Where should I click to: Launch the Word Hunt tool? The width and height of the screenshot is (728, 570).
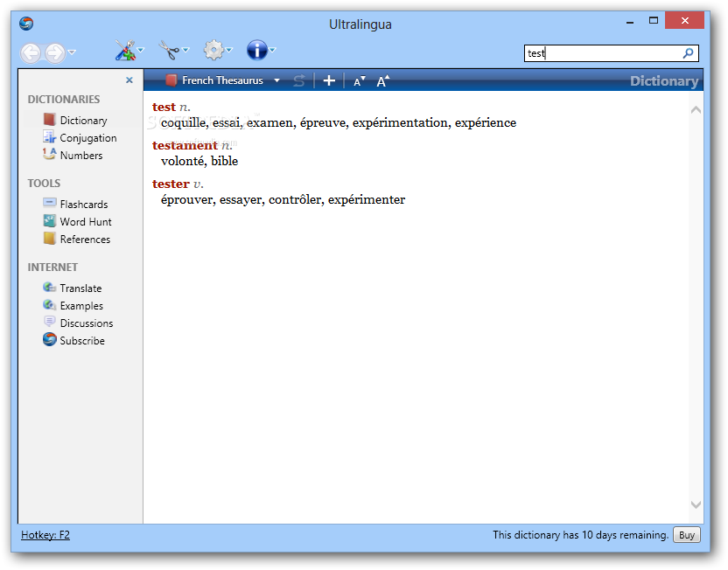[x=77, y=222]
